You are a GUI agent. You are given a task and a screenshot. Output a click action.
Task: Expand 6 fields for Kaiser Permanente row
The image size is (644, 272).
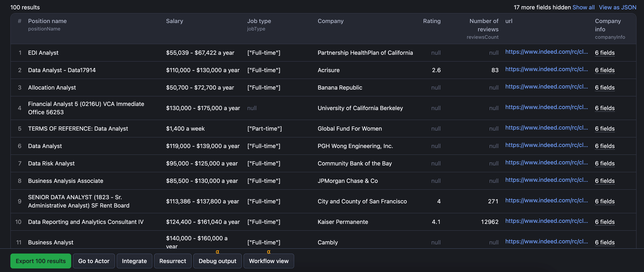605,222
